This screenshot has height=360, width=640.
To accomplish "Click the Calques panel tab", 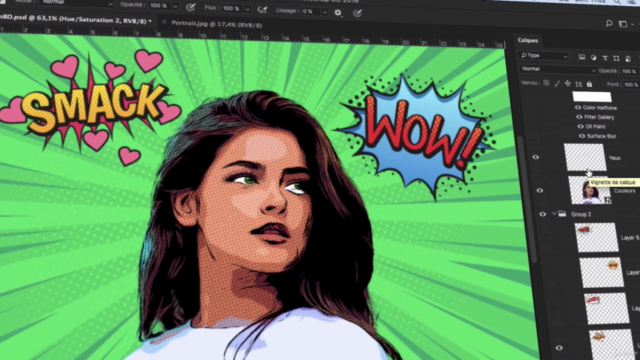I will [x=528, y=40].
